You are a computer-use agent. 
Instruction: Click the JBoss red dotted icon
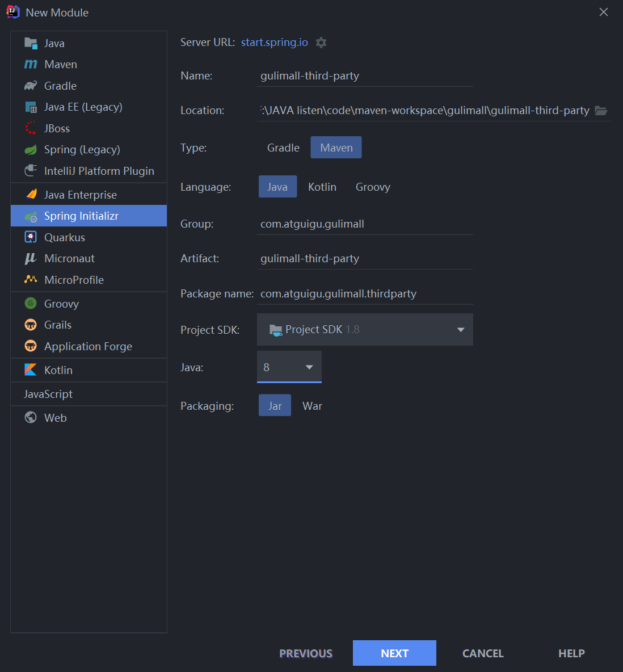31,128
